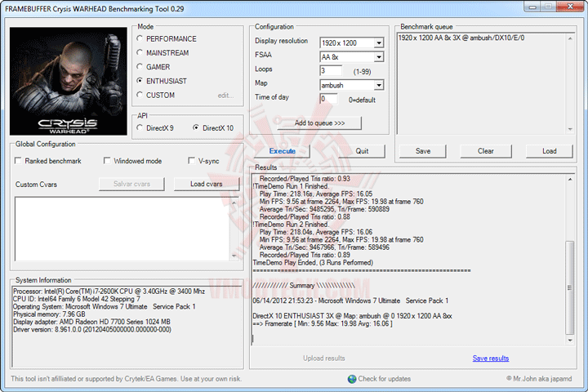The width and height of the screenshot is (588, 392).
Task: Click the Results scrollbar down arrow
Action: click(570, 341)
